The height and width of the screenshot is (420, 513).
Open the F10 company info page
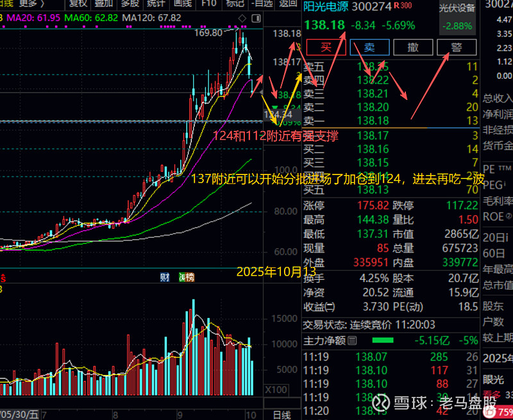pos(209,3)
